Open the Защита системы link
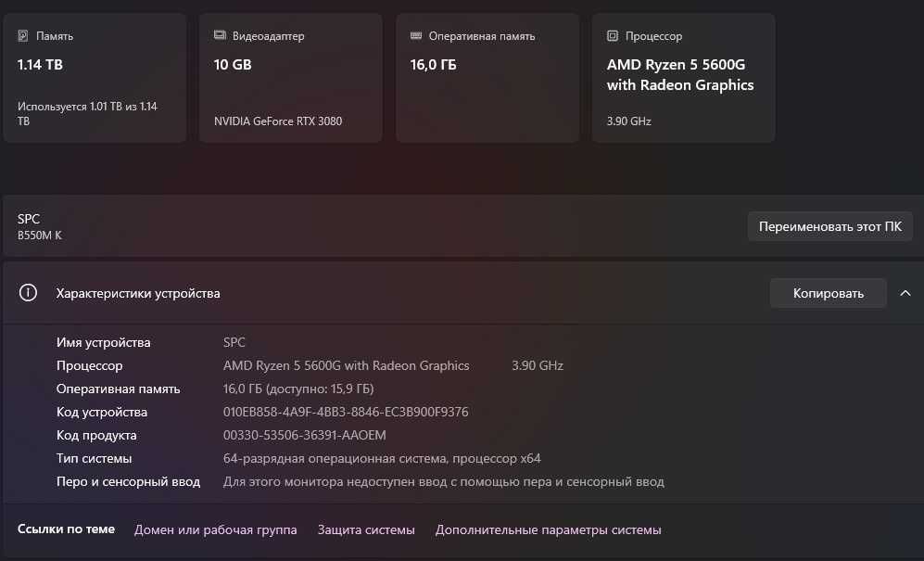This screenshot has width=924, height=561. (366, 529)
